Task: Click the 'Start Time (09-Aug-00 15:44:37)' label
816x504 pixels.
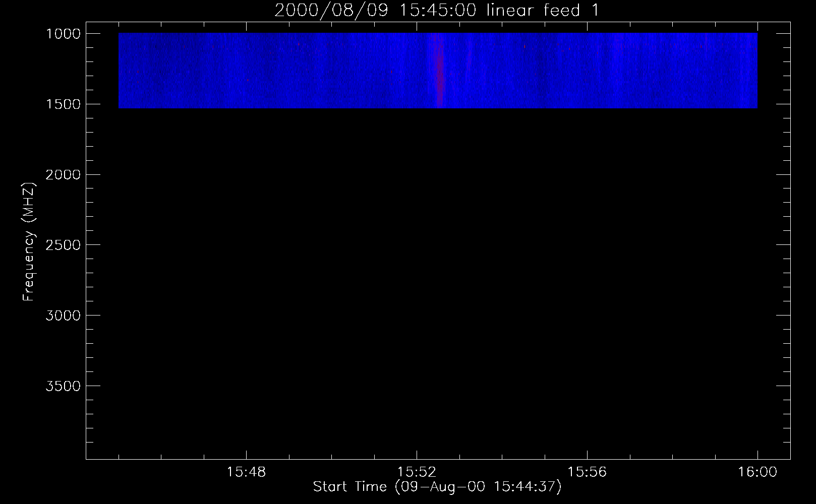Action: pyautogui.click(x=437, y=487)
